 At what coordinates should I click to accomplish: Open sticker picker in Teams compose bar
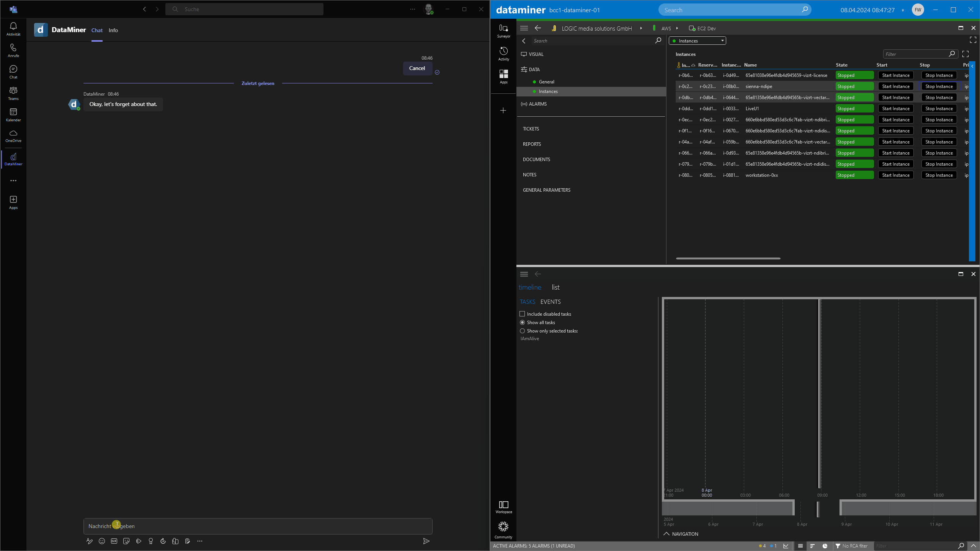[126, 541]
